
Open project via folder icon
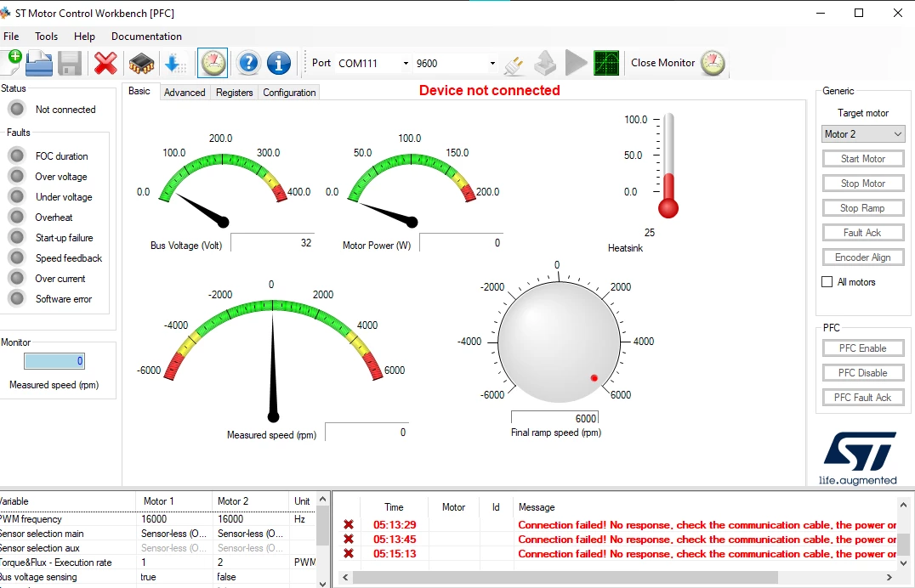tap(39, 63)
